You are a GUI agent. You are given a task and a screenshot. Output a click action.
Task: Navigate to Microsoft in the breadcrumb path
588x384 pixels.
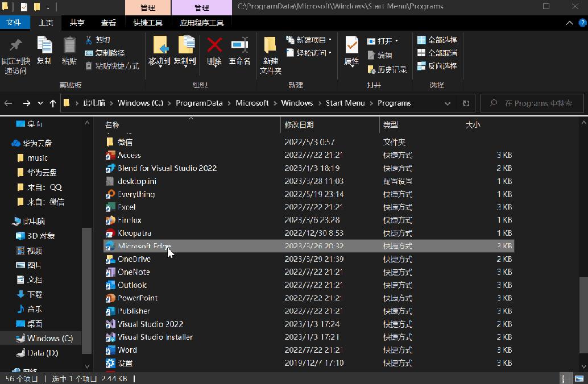(x=252, y=103)
